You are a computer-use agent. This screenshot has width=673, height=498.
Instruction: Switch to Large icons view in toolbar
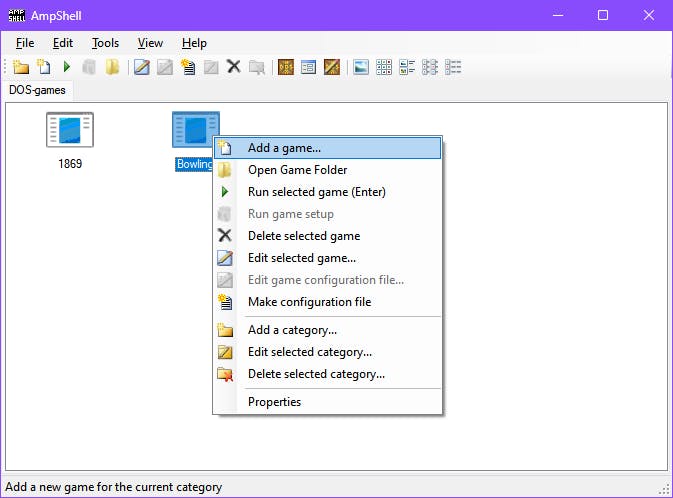point(361,67)
